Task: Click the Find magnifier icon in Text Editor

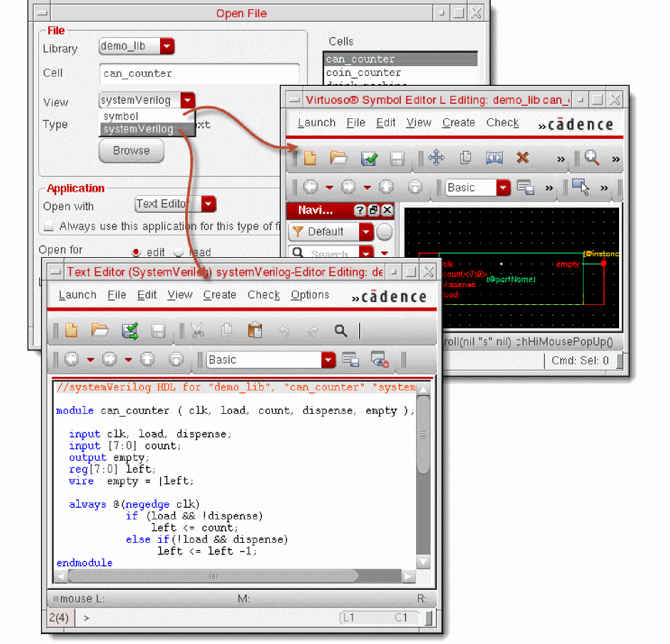Action: pos(341,330)
